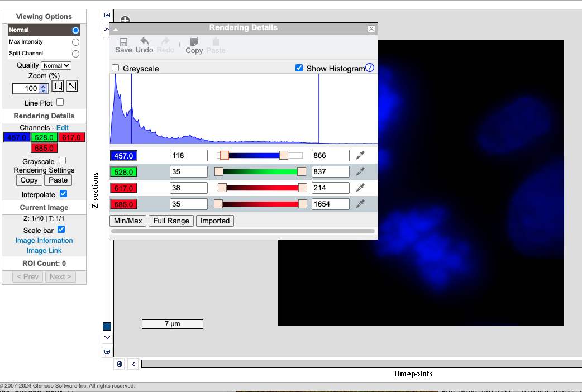
Task: Click the 457.0 minimum value field
Action: [189, 156]
